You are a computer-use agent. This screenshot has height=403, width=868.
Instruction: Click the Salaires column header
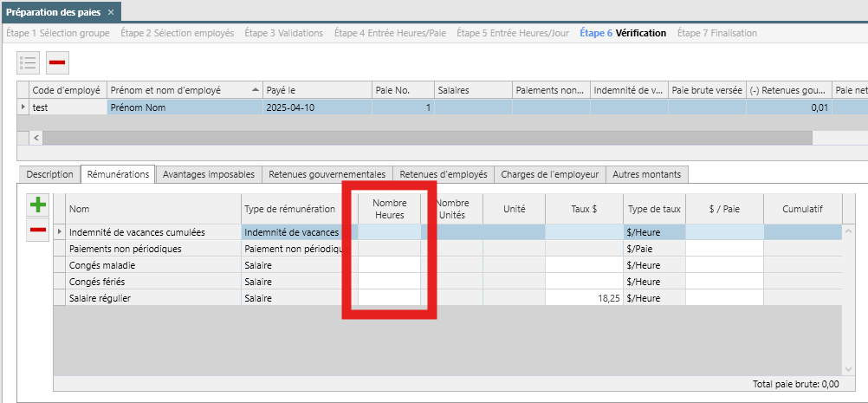pyautogui.click(x=473, y=89)
